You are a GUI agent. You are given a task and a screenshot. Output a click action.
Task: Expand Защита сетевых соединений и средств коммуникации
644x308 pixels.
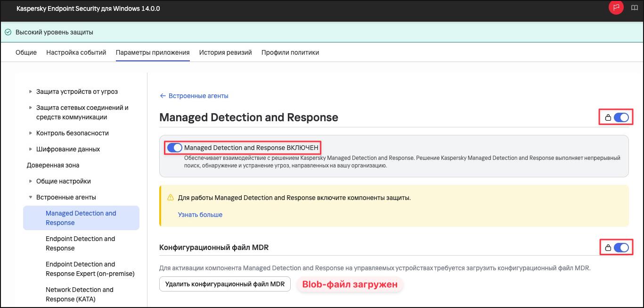(x=31, y=108)
